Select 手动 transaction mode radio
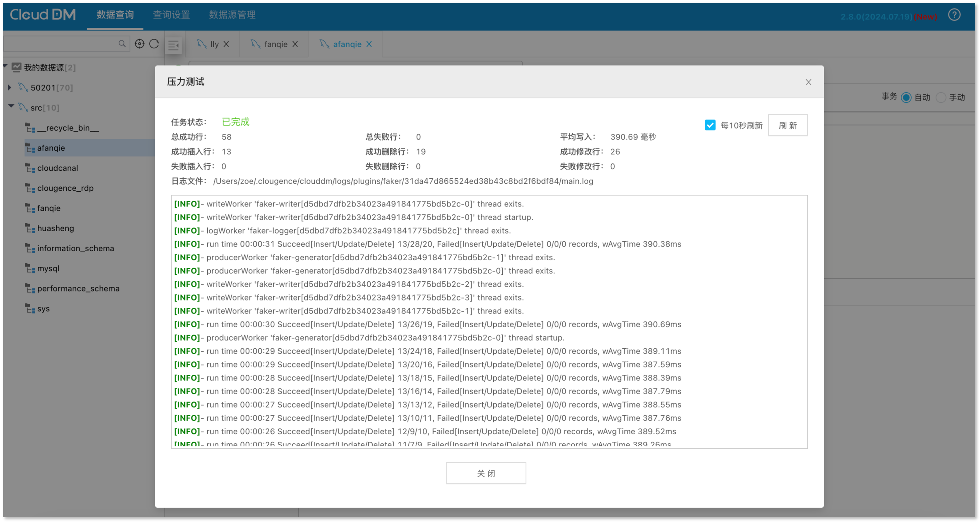The image size is (980, 522). (941, 97)
